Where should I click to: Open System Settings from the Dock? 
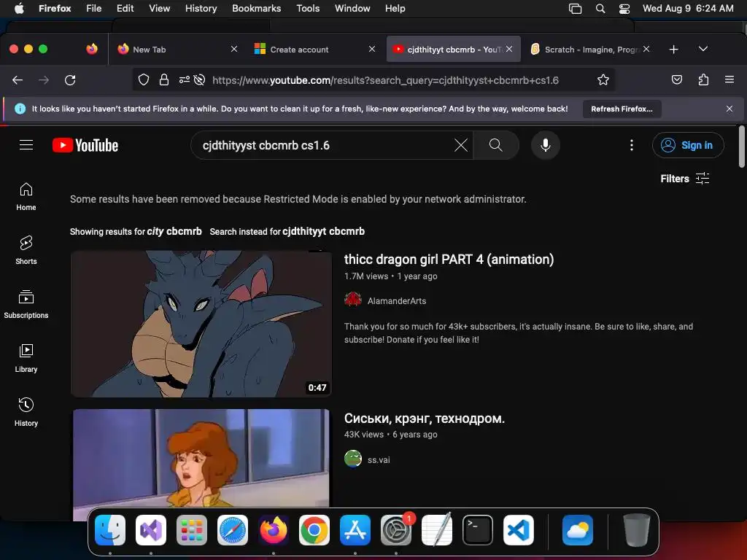[x=396, y=530]
